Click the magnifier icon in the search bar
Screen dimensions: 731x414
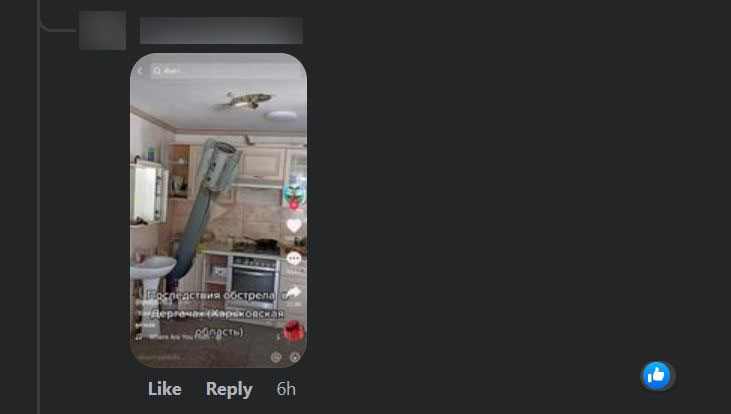tap(157, 71)
